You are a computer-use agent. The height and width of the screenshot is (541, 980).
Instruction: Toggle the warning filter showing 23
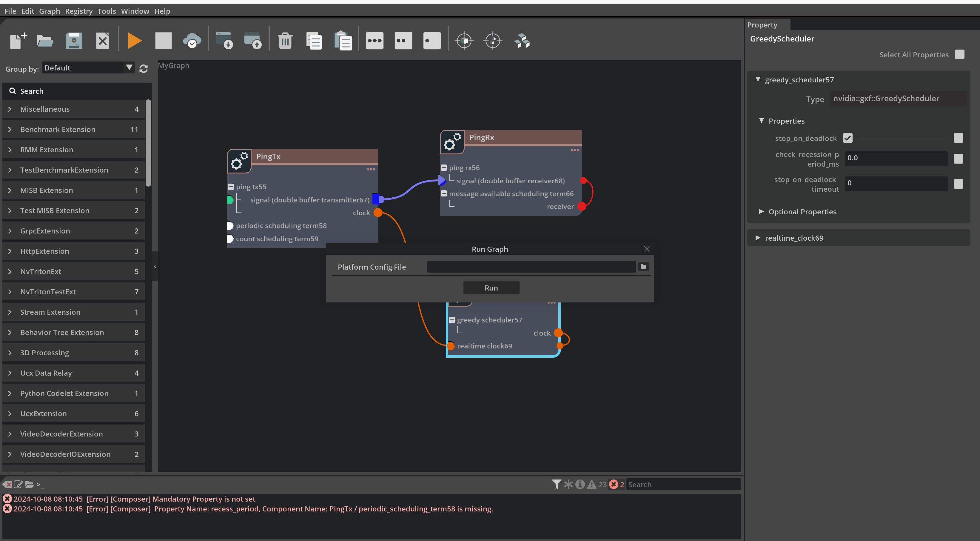point(597,484)
